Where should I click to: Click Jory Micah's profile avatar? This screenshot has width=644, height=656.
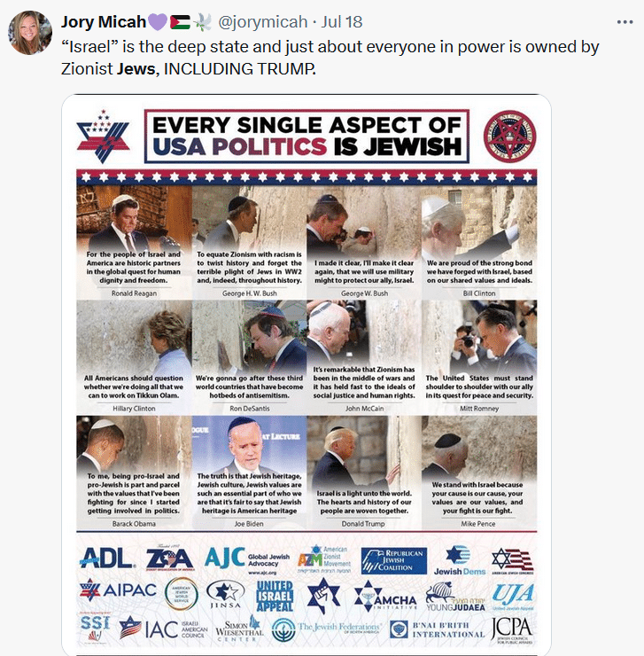30,33
